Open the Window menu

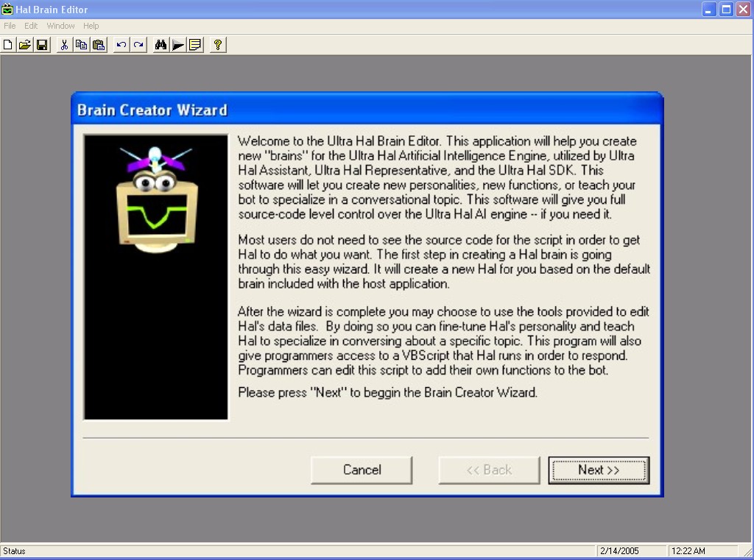point(60,26)
